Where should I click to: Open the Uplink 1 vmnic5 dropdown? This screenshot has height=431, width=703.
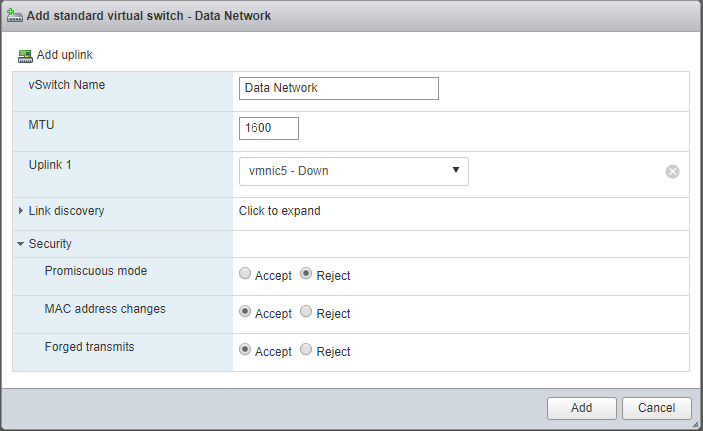click(354, 171)
